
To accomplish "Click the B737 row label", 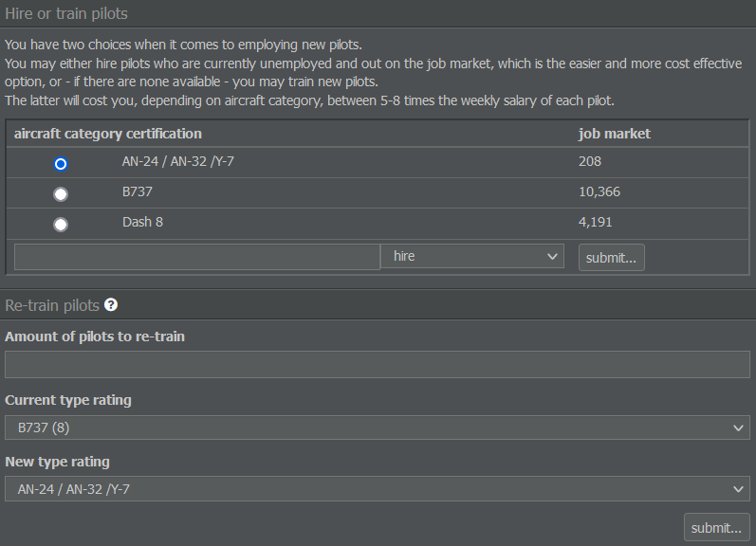I will pos(137,191).
